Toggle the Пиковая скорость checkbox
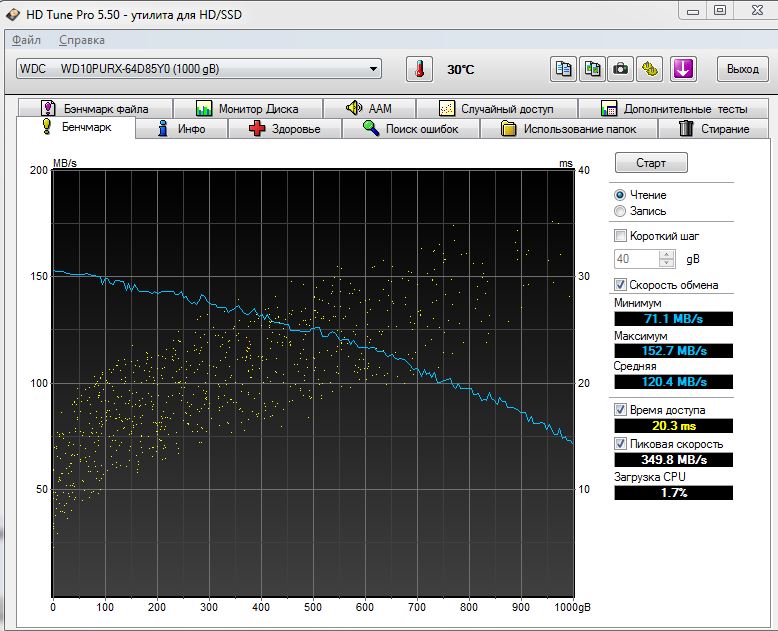The width and height of the screenshot is (778, 631). point(620,444)
